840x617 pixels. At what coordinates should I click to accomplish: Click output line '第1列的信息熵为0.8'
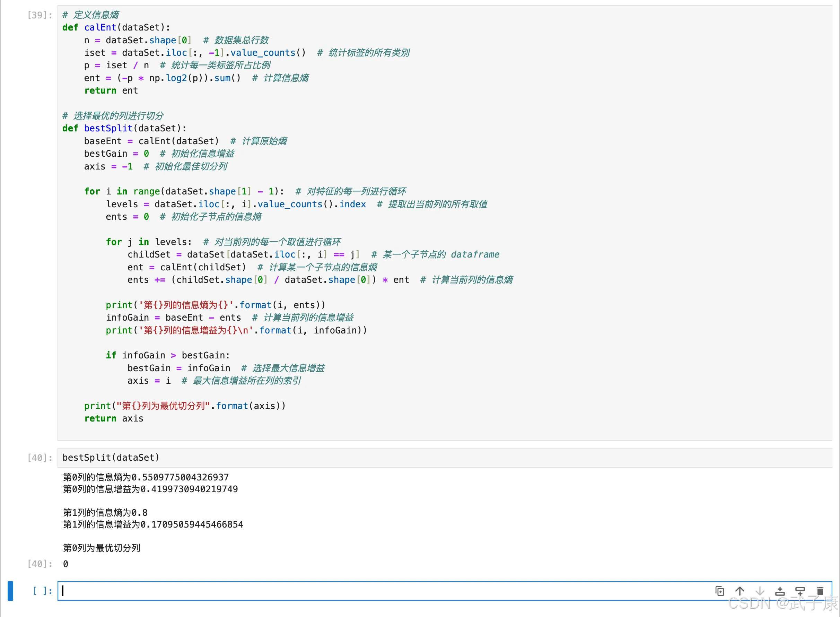click(x=105, y=512)
